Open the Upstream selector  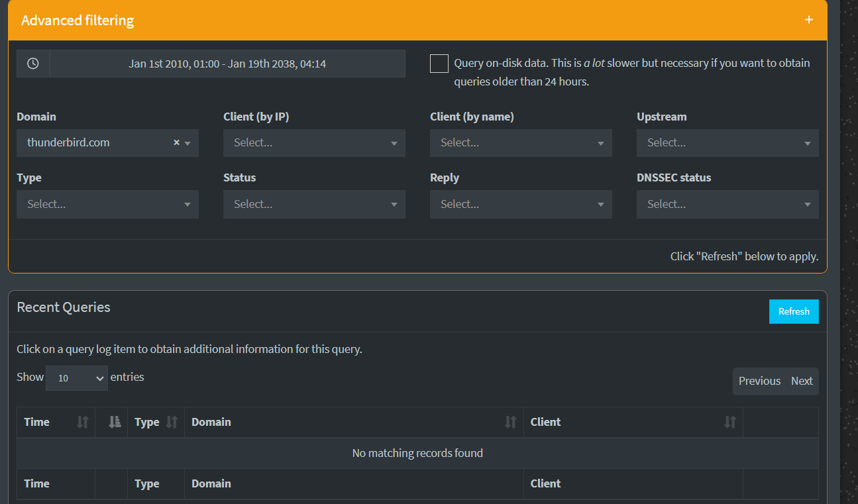(727, 142)
